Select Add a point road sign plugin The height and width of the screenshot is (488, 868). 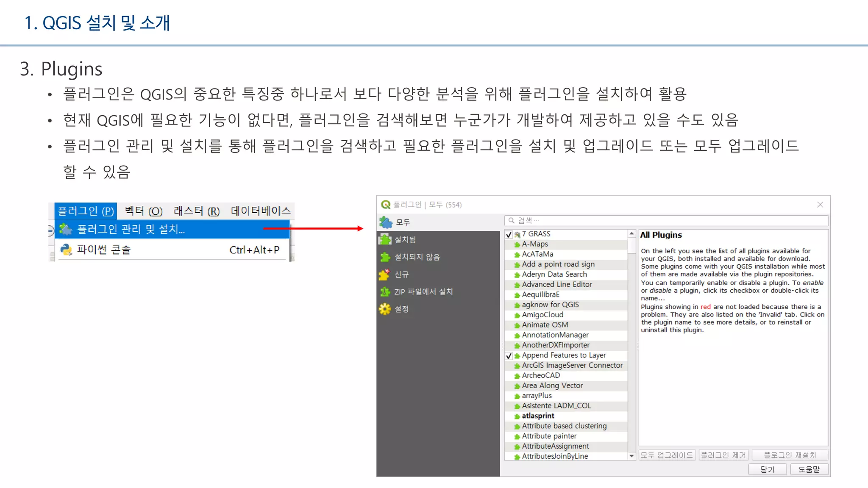pos(566,264)
